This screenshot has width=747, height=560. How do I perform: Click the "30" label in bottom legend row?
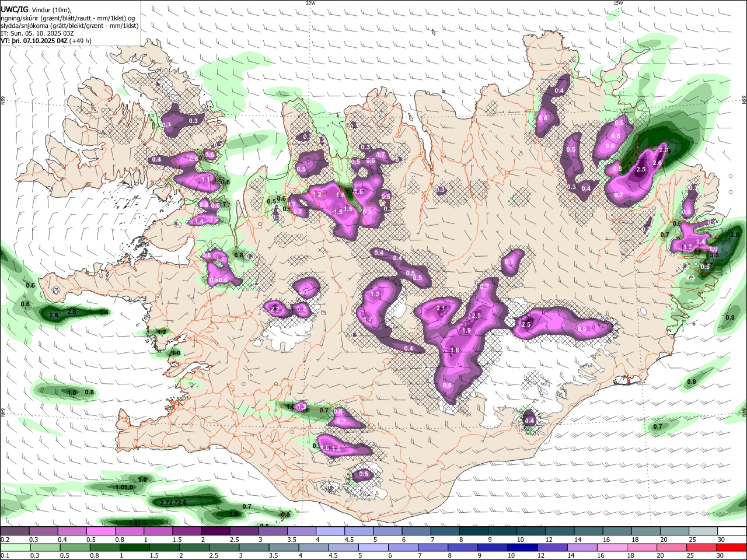click(721, 555)
